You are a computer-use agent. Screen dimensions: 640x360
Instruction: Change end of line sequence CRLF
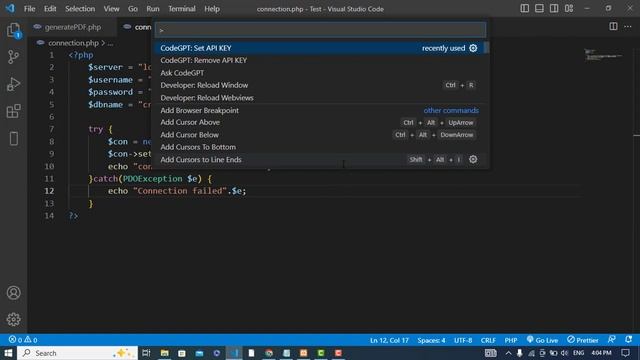pos(488,340)
